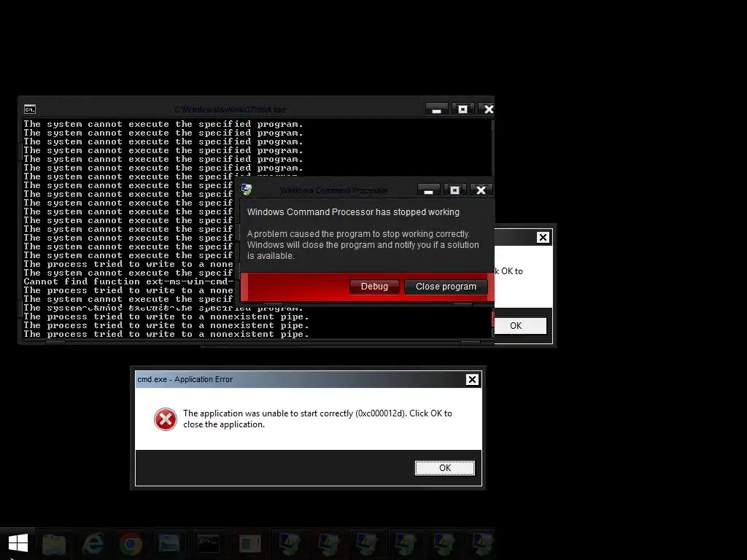747x560 pixels.
Task: Click the console window vertical scrollbar
Action: tap(492, 147)
